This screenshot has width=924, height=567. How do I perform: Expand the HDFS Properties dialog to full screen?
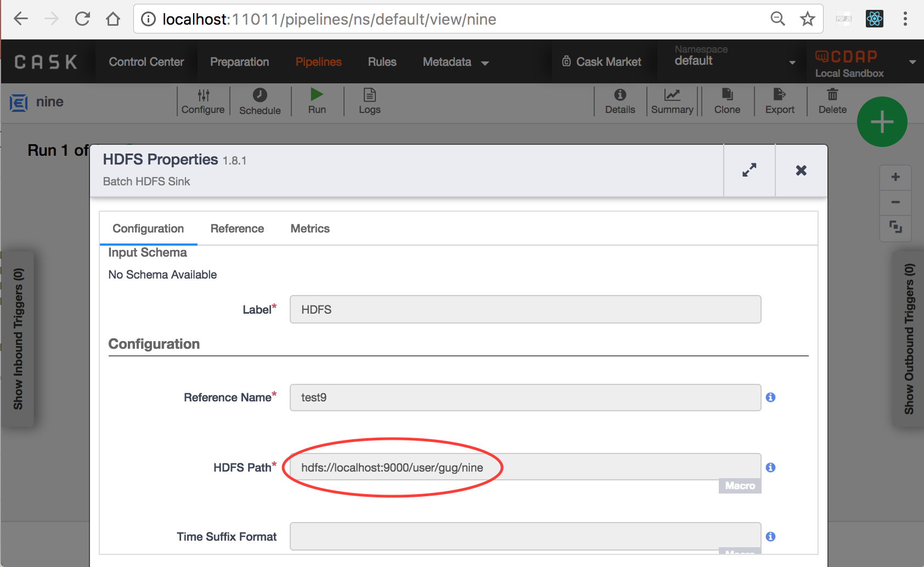click(750, 170)
